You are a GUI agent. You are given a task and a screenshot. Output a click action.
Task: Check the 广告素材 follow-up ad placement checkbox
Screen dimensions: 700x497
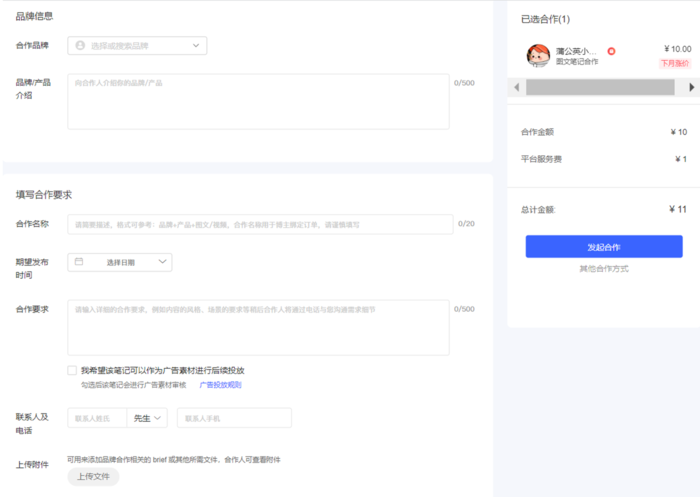click(72, 370)
